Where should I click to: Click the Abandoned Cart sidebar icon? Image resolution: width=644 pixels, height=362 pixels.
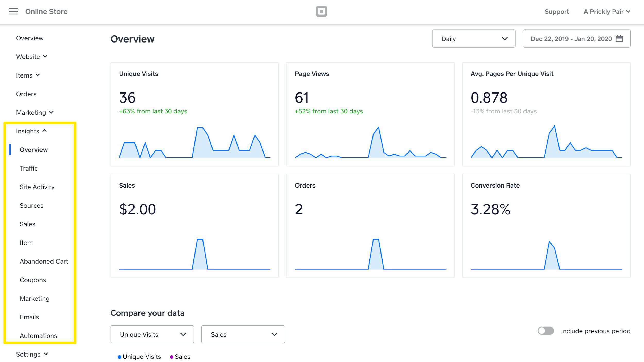coord(44,261)
